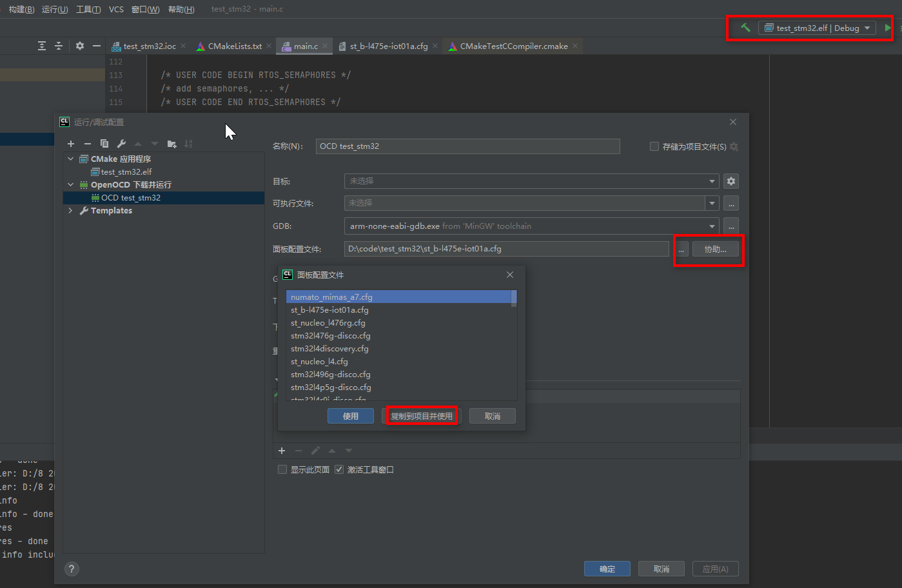Close the test_stm32.ioc tab
The height and width of the screenshot is (588, 902).
[x=183, y=46]
